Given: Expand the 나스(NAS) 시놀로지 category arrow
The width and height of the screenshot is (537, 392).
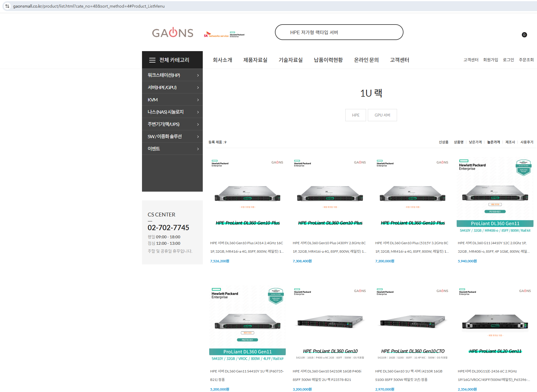Looking at the screenshot, I should point(198,112).
